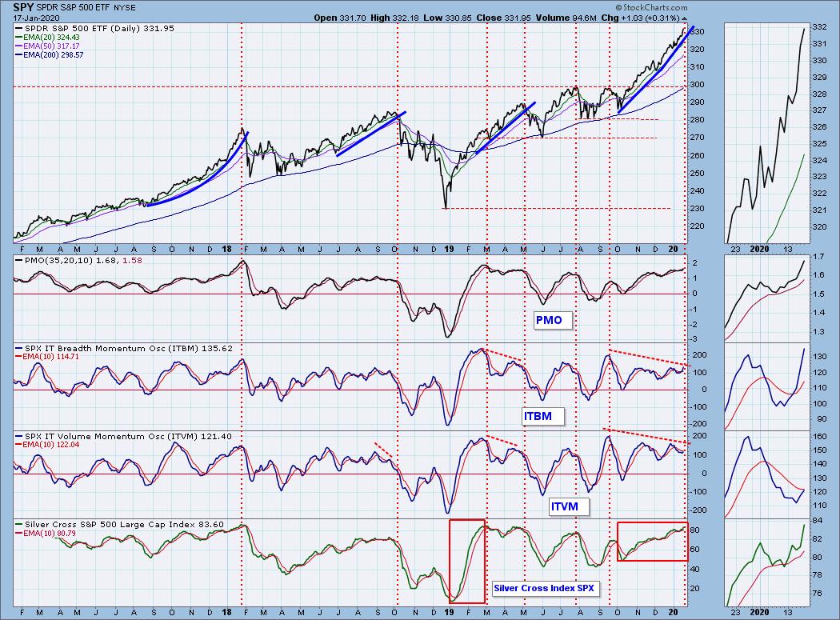This screenshot has width=840, height=620.
Task: Select the Low 330.85 reading
Action: click(x=447, y=18)
